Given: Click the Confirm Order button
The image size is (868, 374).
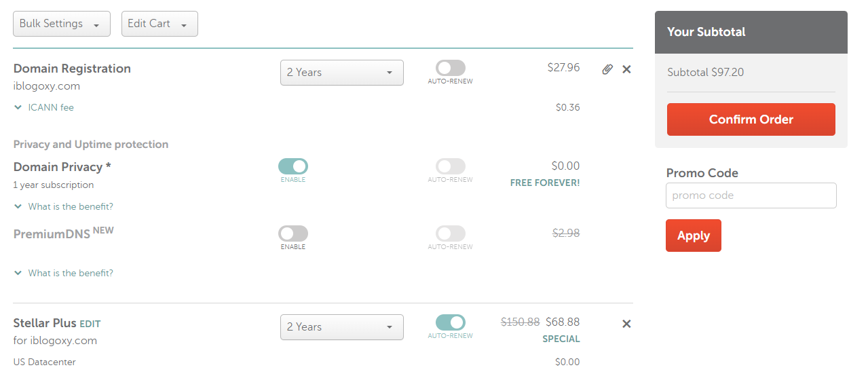Looking at the screenshot, I should coord(751,119).
